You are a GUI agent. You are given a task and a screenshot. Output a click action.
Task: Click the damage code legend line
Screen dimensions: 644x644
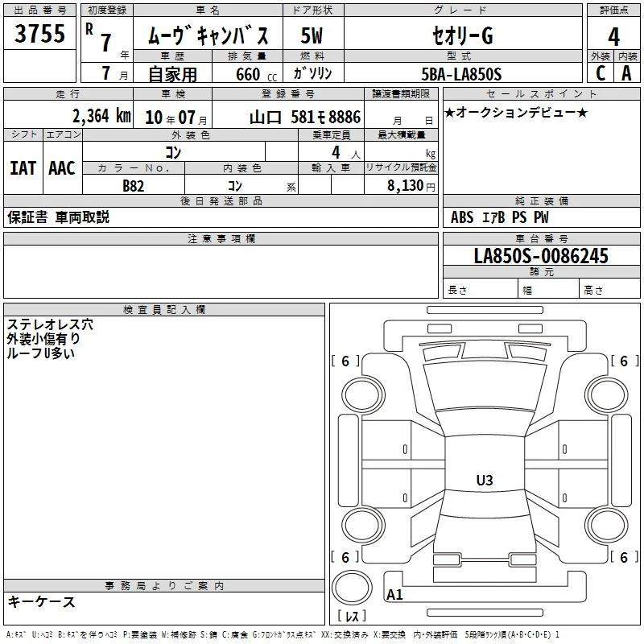click(283, 635)
